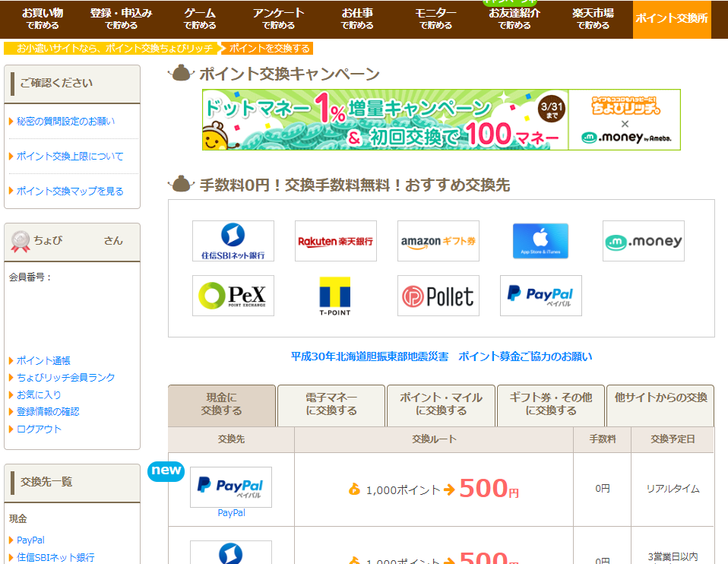Open 登録・申込みで貯める menu
The height and width of the screenshot is (564, 728).
click(x=121, y=19)
